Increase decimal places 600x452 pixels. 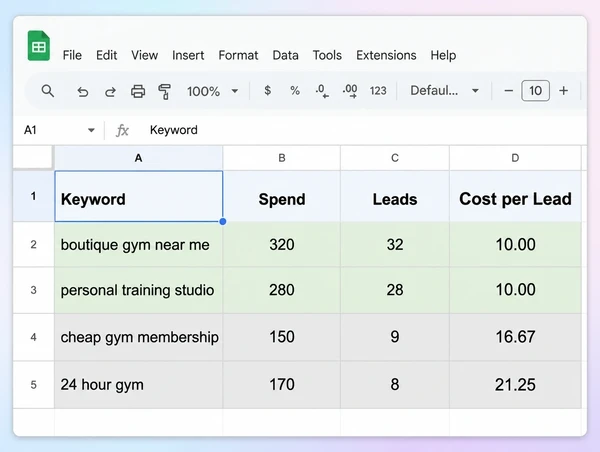350,91
